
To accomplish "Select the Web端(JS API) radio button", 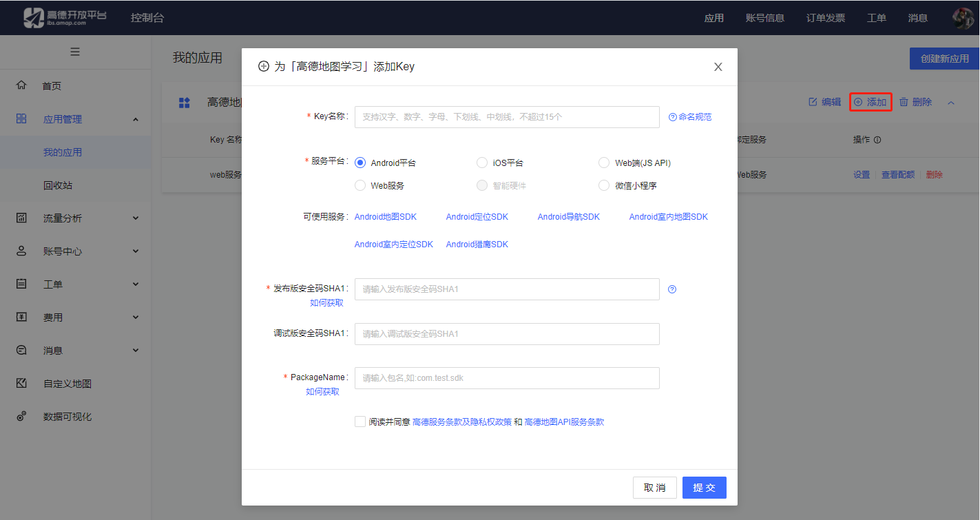I will [604, 163].
